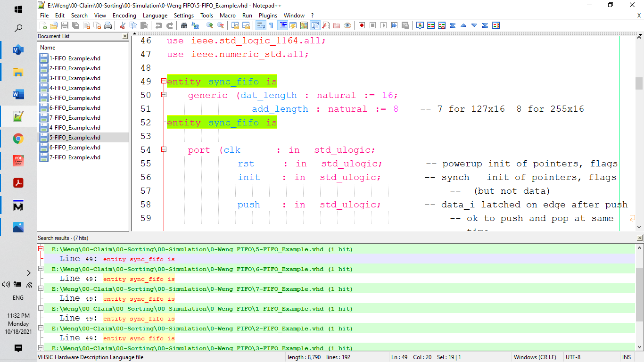Toggle Synchronize Horizontal Scrolling icon
644x362 pixels.
[x=246, y=25]
